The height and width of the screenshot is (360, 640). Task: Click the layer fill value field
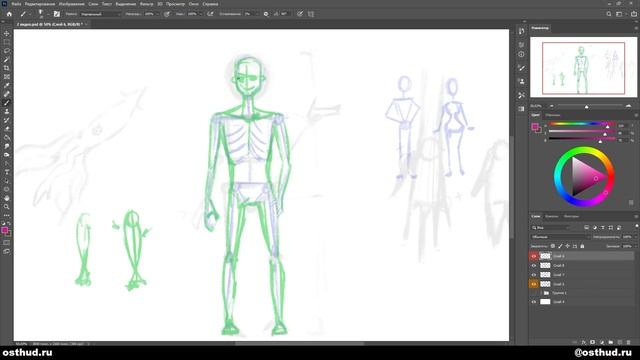[627, 246]
